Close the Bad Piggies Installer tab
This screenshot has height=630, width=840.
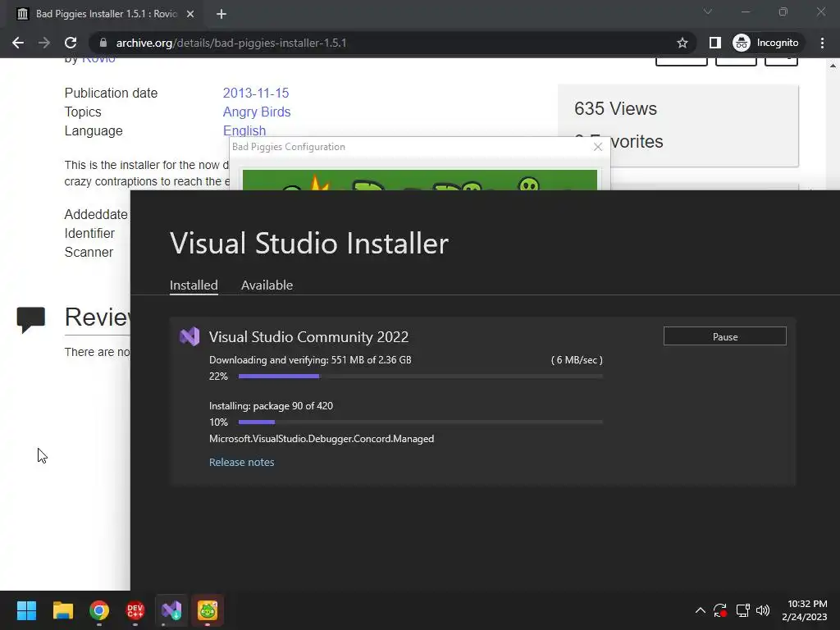[190, 14]
